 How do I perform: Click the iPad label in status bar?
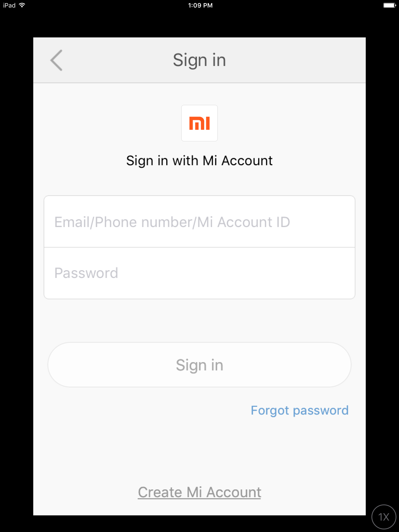click(9, 5)
